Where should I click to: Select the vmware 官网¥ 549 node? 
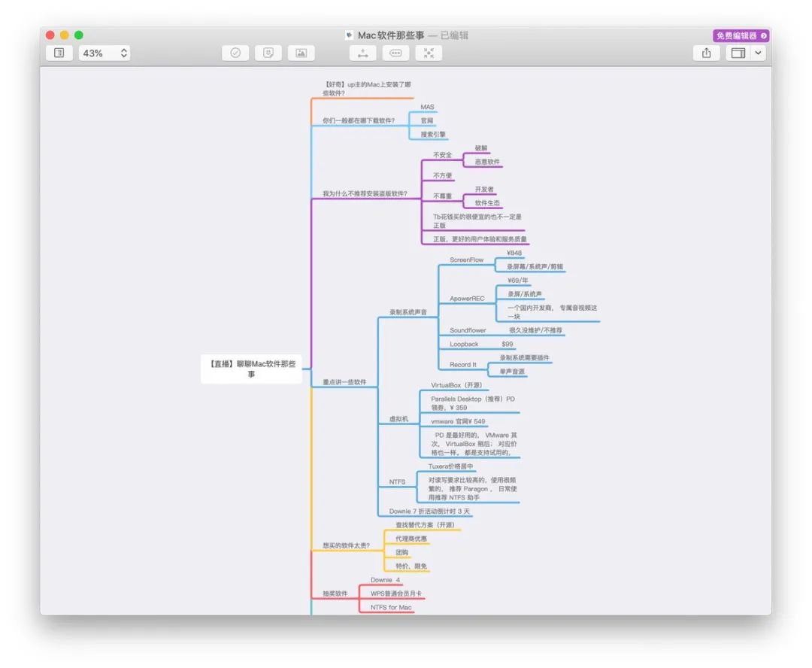coord(458,422)
